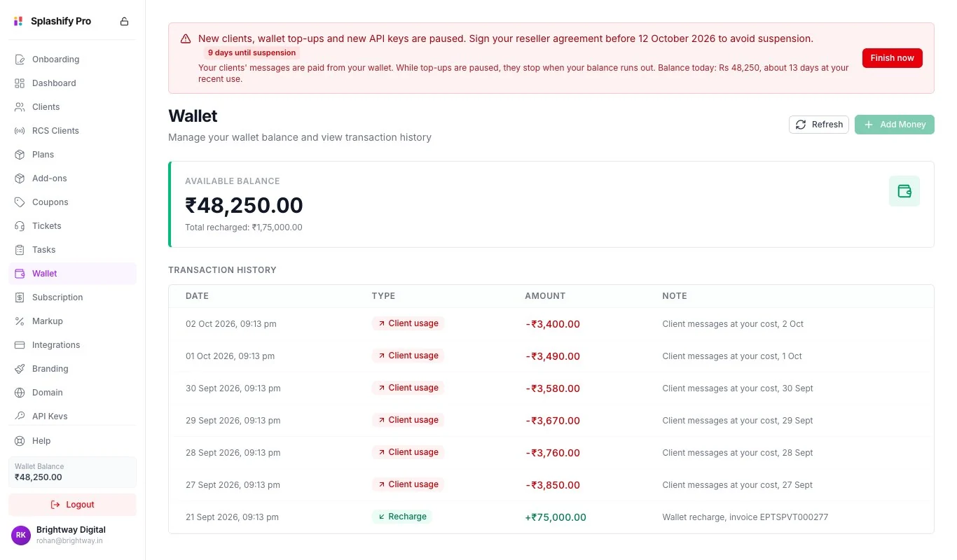This screenshot has width=957, height=560.
Task: Log out using the Logout button
Action: tap(72, 505)
